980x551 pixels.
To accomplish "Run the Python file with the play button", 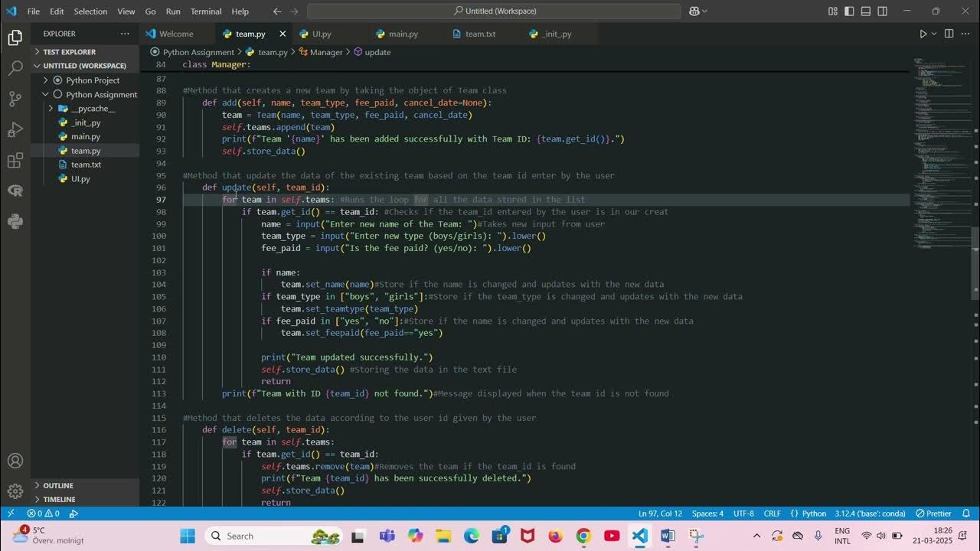I will click(x=923, y=34).
